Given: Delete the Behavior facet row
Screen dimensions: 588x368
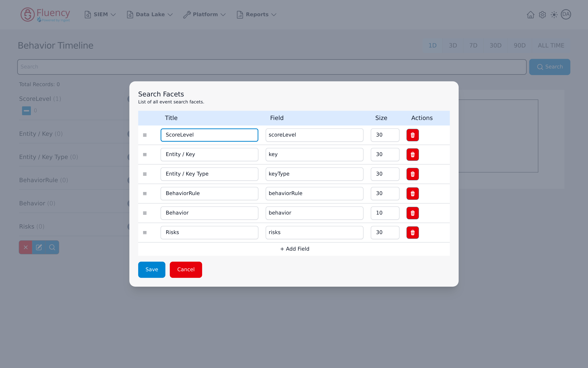Looking at the screenshot, I should [413, 213].
